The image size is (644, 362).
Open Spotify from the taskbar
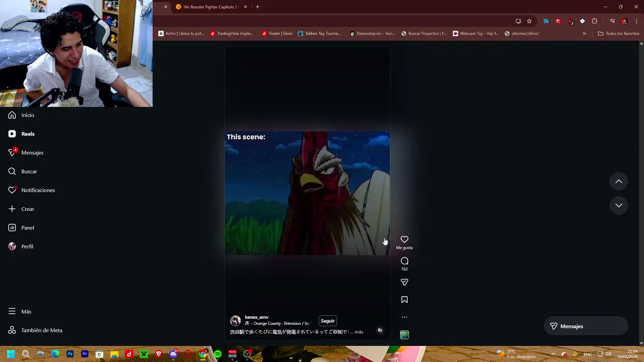(217, 354)
